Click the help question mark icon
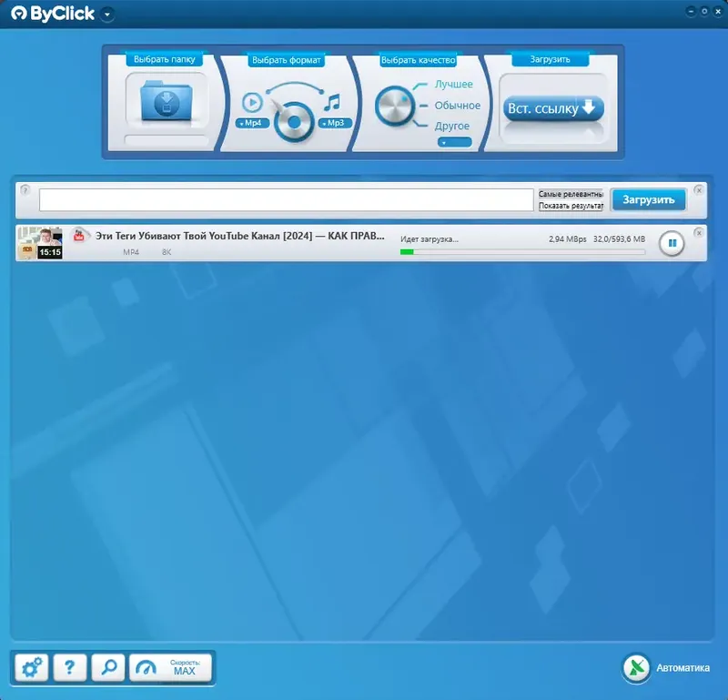Image resolution: width=728 pixels, height=700 pixels. [71, 667]
